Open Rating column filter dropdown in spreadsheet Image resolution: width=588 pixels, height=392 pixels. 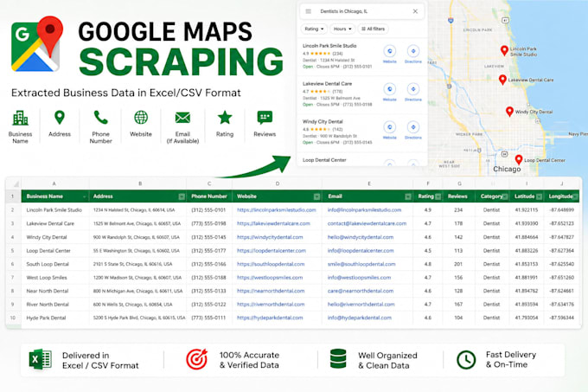tap(438, 196)
